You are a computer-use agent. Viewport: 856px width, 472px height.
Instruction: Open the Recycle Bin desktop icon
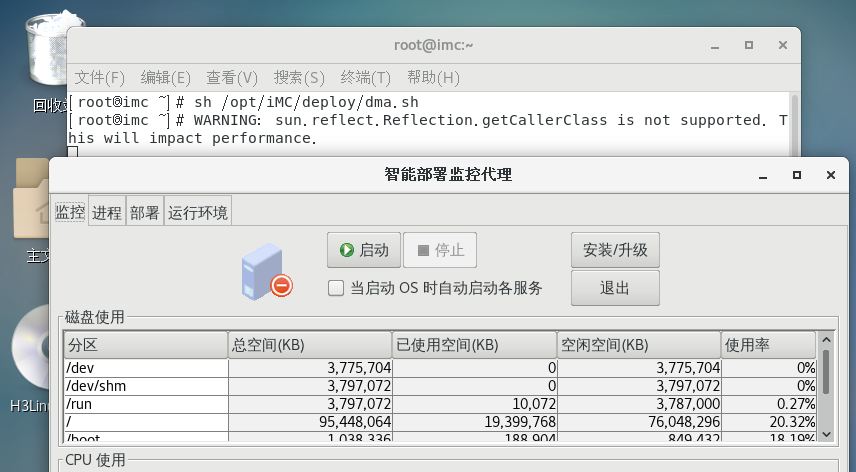[45, 50]
